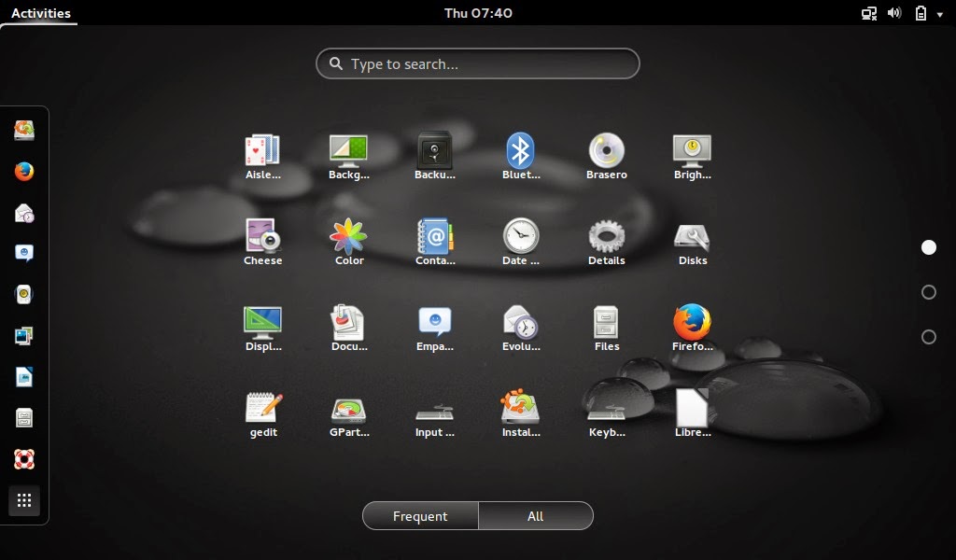The width and height of the screenshot is (956, 560).
Task: Open the Files cabinet icon in dash
Action: tap(24, 418)
